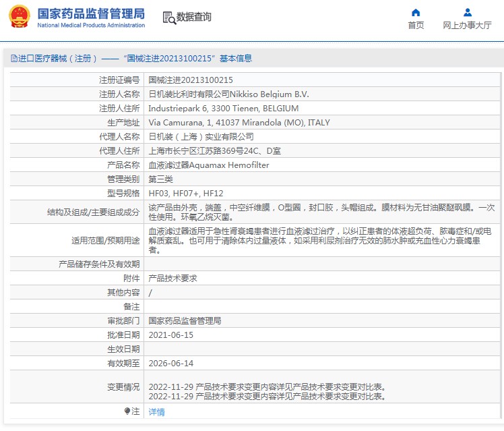Image resolution: width=504 pixels, height=431 pixels.
Task: Click the 批准日期 field label
Action: pos(123,335)
